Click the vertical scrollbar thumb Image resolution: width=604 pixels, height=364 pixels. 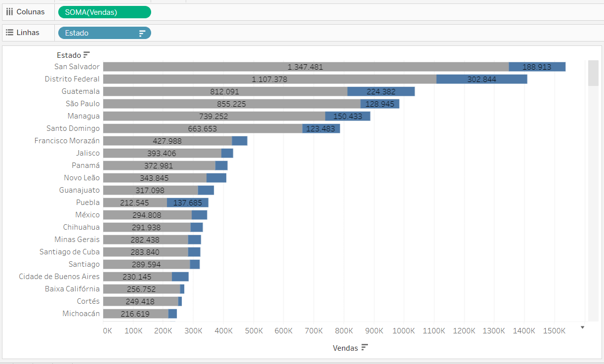(593, 73)
